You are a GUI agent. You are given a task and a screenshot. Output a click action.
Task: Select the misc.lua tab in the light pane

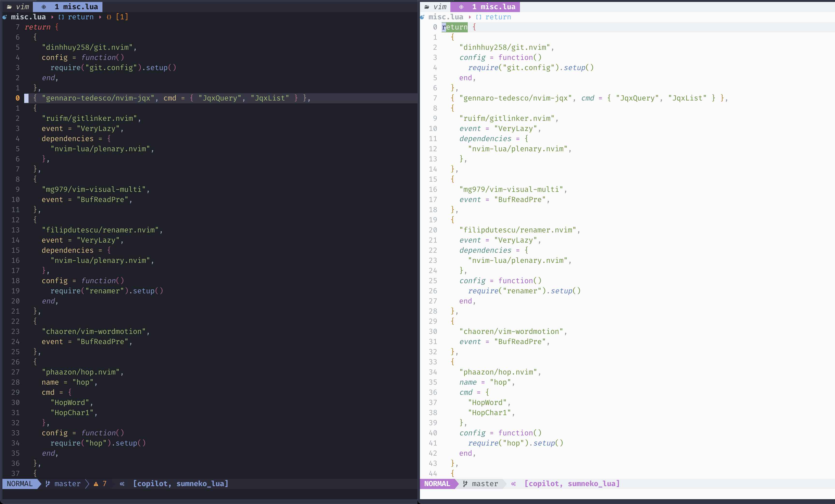click(493, 7)
